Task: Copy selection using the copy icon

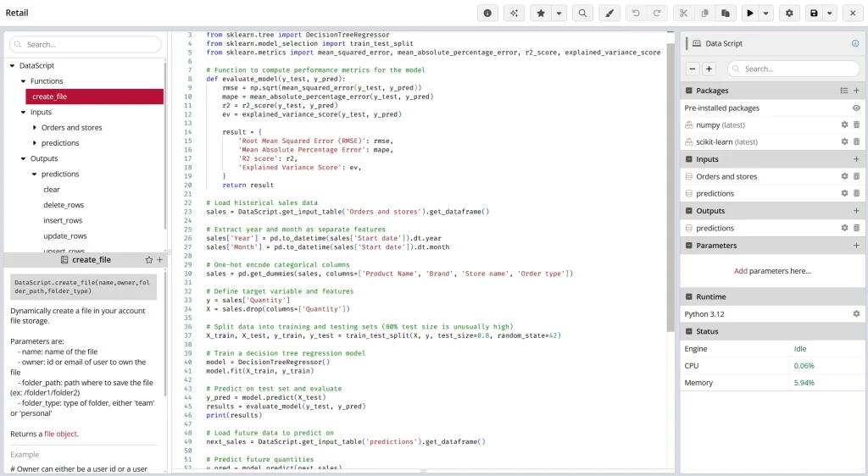Action: pos(704,14)
